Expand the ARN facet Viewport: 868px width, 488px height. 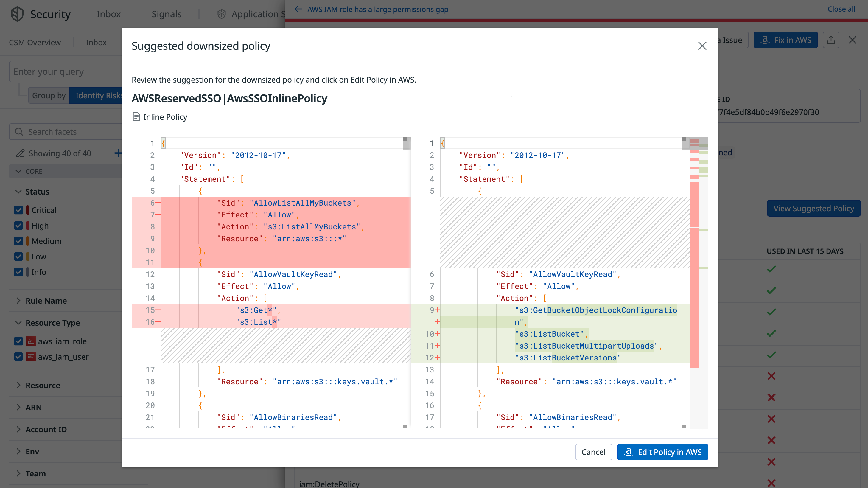point(18,407)
